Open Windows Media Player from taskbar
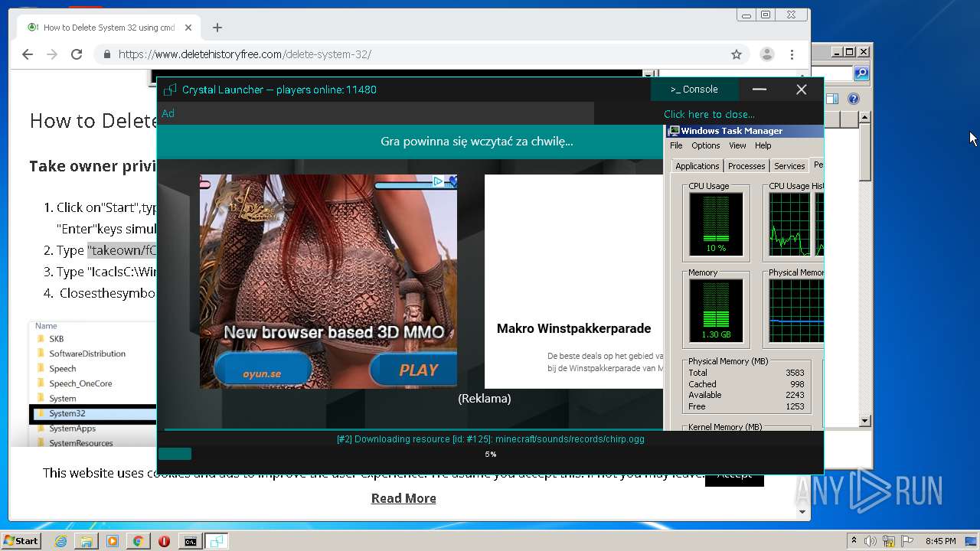 113,541
